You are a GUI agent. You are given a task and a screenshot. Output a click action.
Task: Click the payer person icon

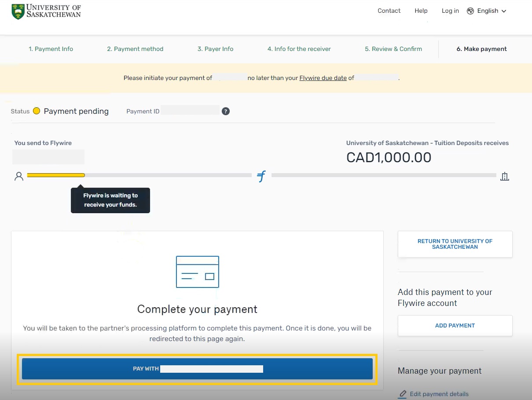click(18, 176)
